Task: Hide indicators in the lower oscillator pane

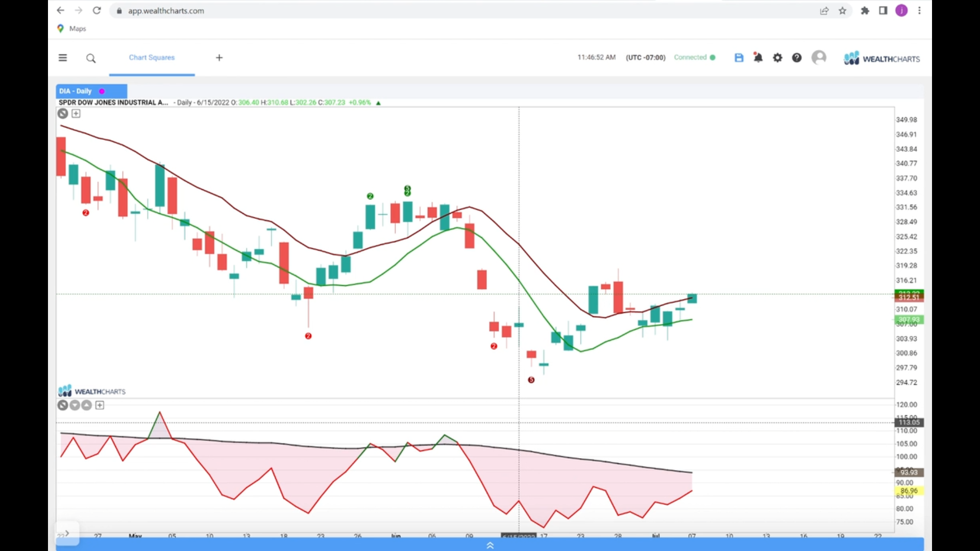Action: pyautogui.click(x=63, y=405)
